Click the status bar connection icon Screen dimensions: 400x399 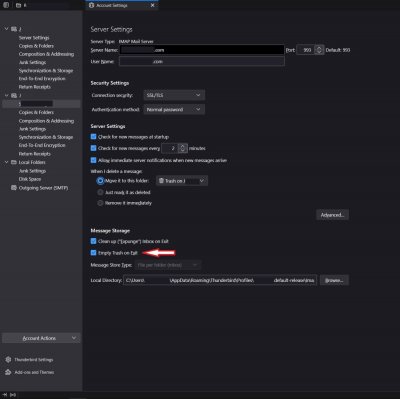13,395
